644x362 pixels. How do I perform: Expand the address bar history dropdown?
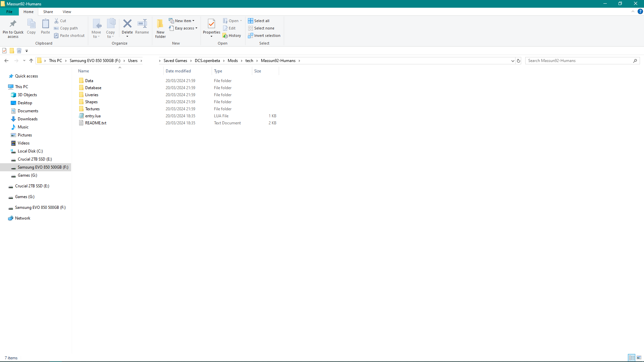(513, 61)
